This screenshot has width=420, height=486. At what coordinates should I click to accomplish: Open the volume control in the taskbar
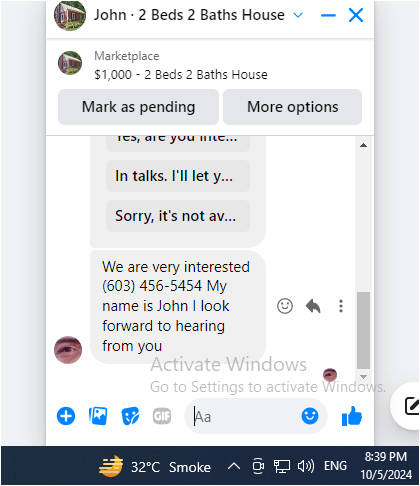[306, 466]
